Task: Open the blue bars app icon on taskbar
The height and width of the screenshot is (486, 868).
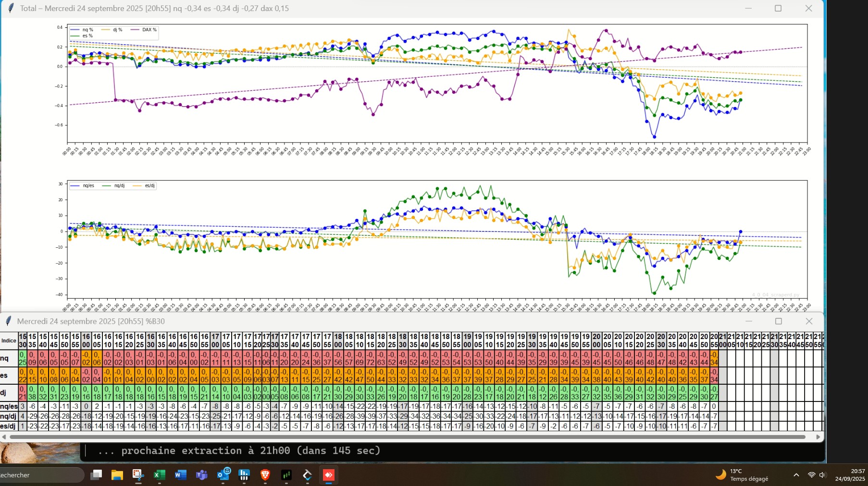Action: tap(244, 475)
